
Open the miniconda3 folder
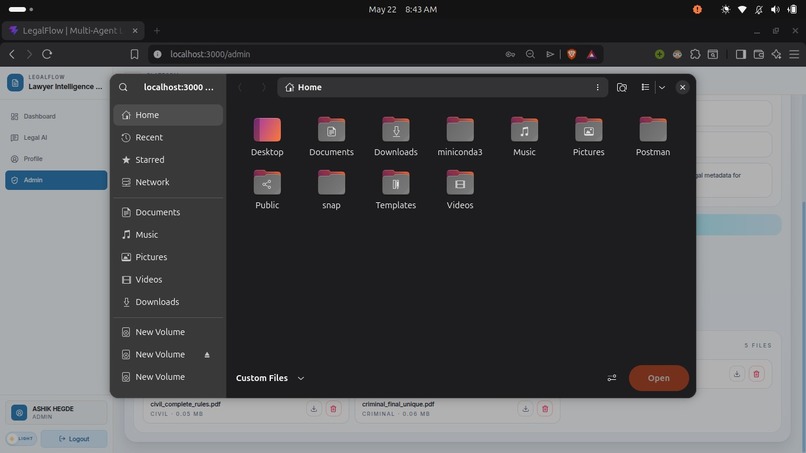460,136
